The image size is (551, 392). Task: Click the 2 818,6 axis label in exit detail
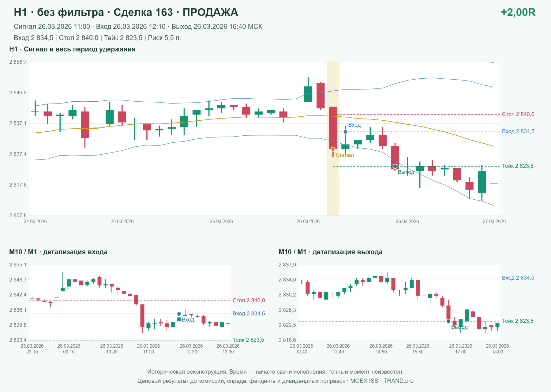pos(287,340)
